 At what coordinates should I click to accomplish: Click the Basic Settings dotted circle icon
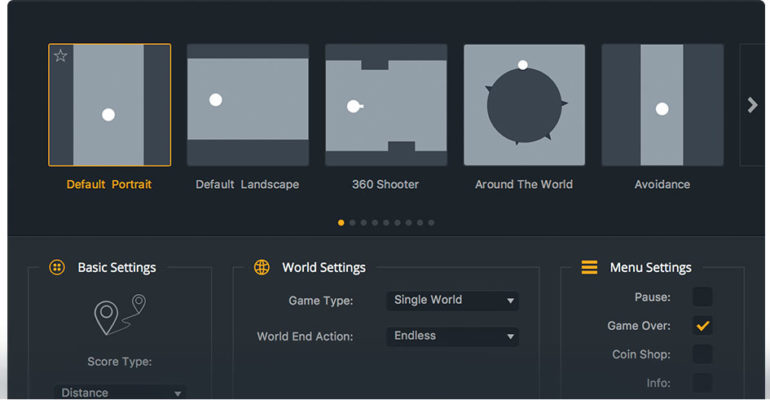[x=57, y=267]
